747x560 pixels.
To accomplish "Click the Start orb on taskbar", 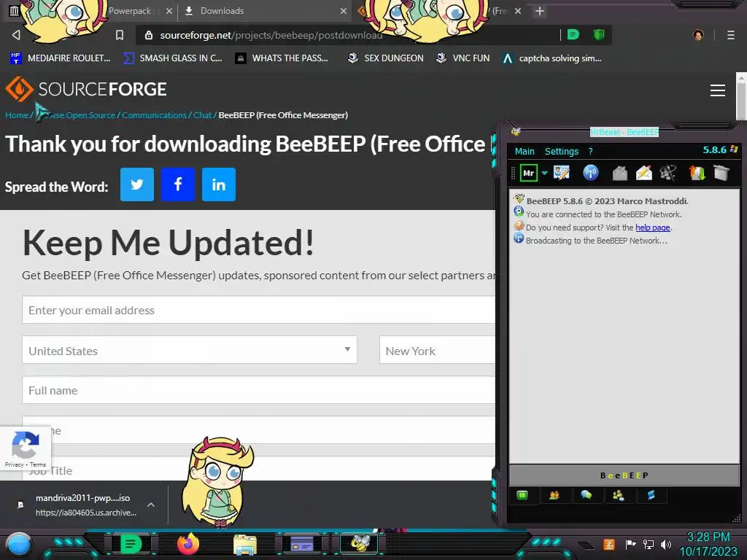I will 19,544.
